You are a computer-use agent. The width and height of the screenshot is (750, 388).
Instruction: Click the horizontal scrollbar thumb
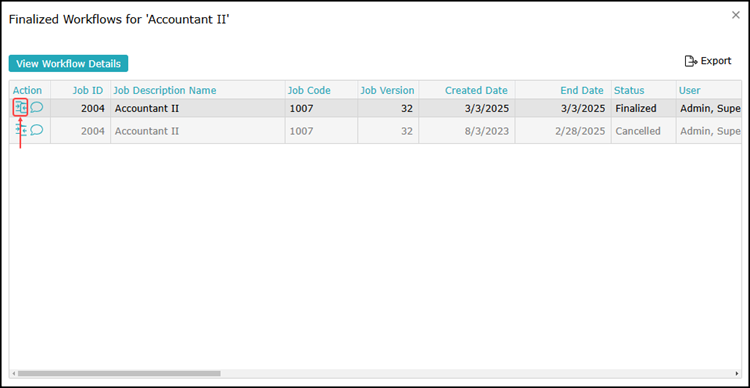coord(119,373)
